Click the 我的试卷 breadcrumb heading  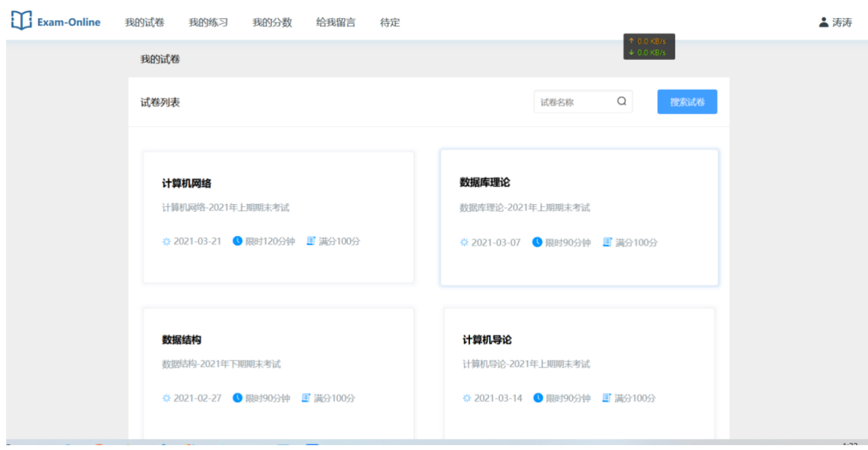(160, 59)
